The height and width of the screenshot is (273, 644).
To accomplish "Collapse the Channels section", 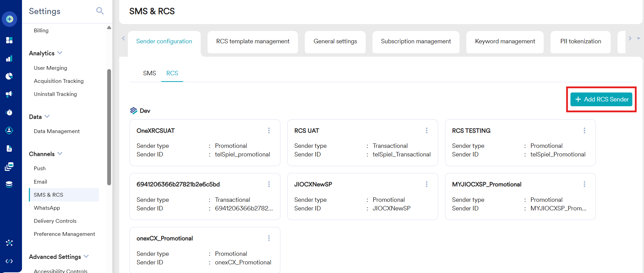I will tap(60, 154).
